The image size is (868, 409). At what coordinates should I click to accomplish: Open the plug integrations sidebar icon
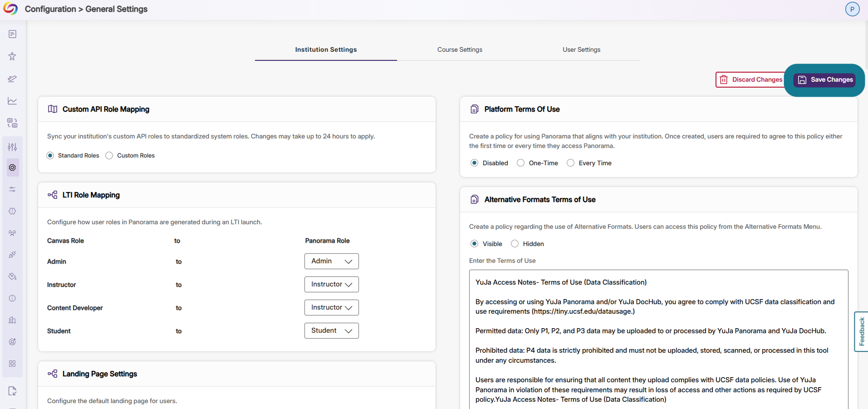coord(12,255)
